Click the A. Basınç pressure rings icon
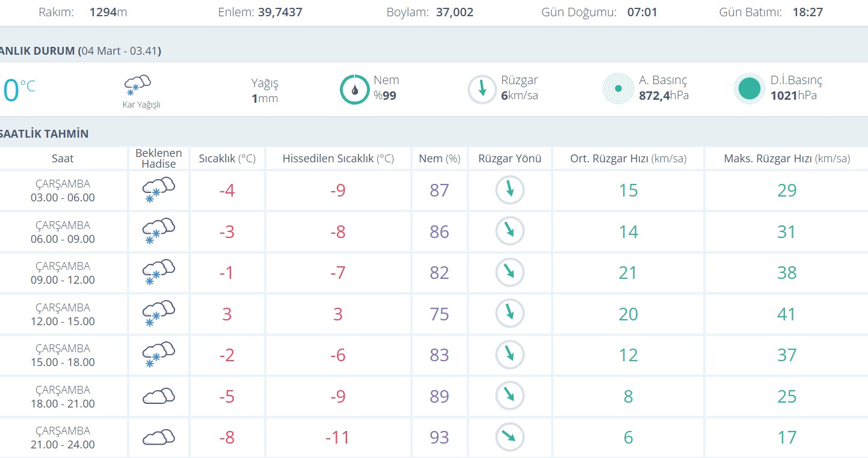 click(x=618, y=89)
